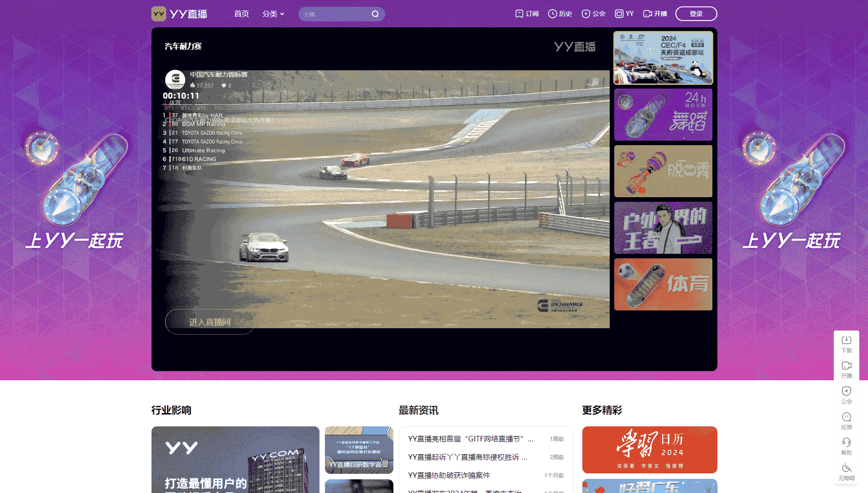Screen dimensions: 868x493
Task: Click the streamer avatar of 中国汽车耐力锦标赛
Action: coord(175,80)
